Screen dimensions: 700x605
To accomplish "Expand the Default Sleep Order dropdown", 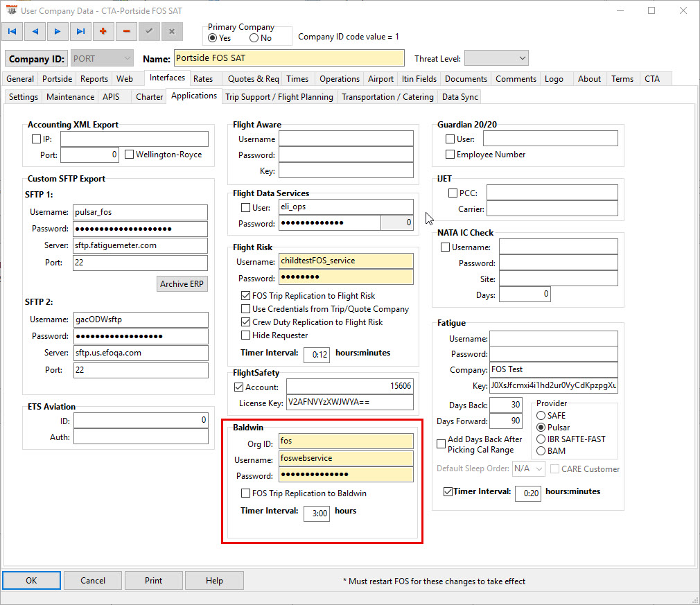I will coord(528,468).
